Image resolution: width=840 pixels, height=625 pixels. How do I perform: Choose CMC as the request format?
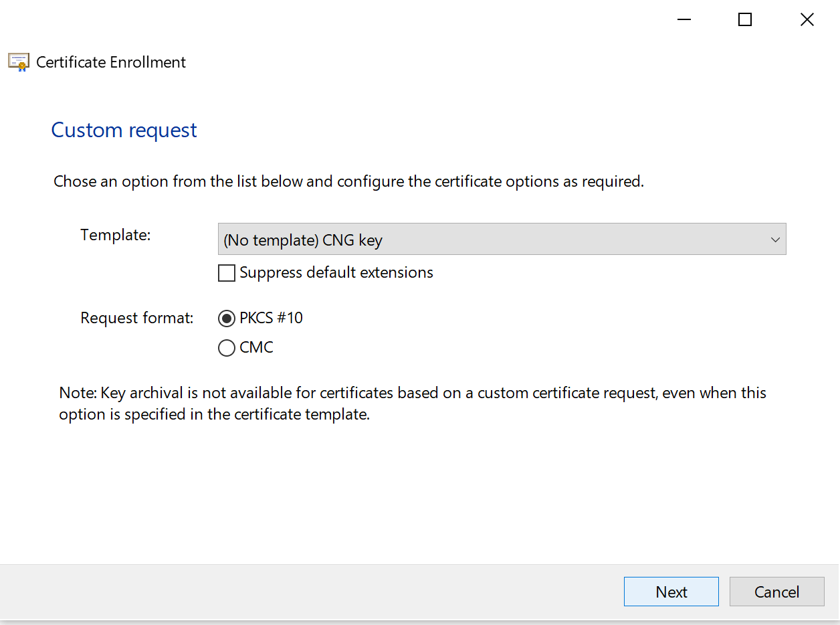pos(227,348)
